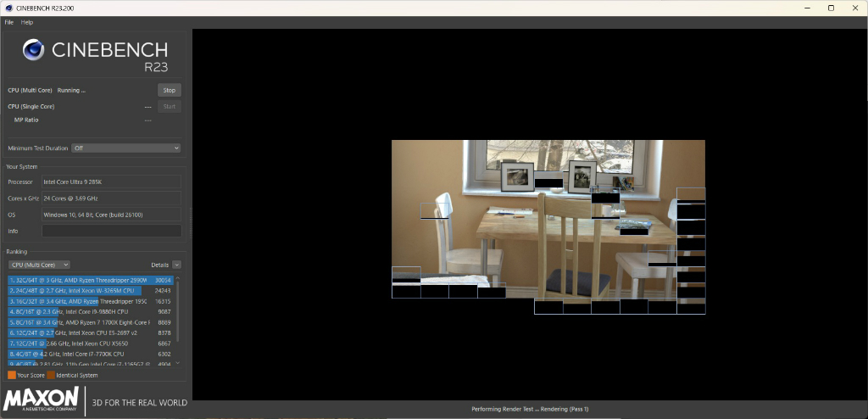Expand the ranking Details arrow
The width and height of the screenshot is (868, 419).
[176, 265]
